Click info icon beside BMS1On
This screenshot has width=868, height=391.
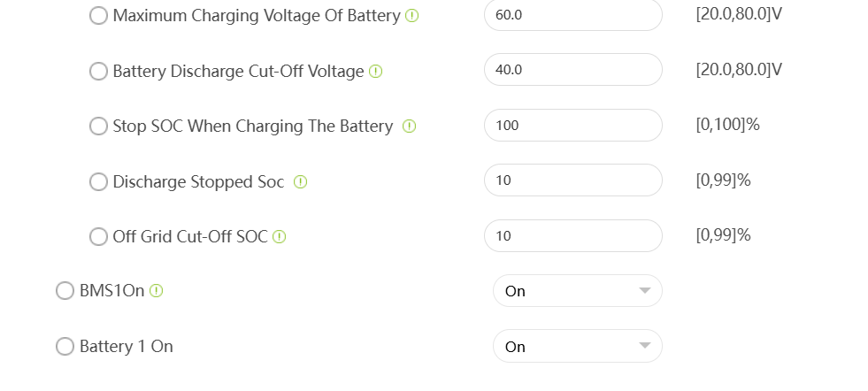(x=157, y=291)
